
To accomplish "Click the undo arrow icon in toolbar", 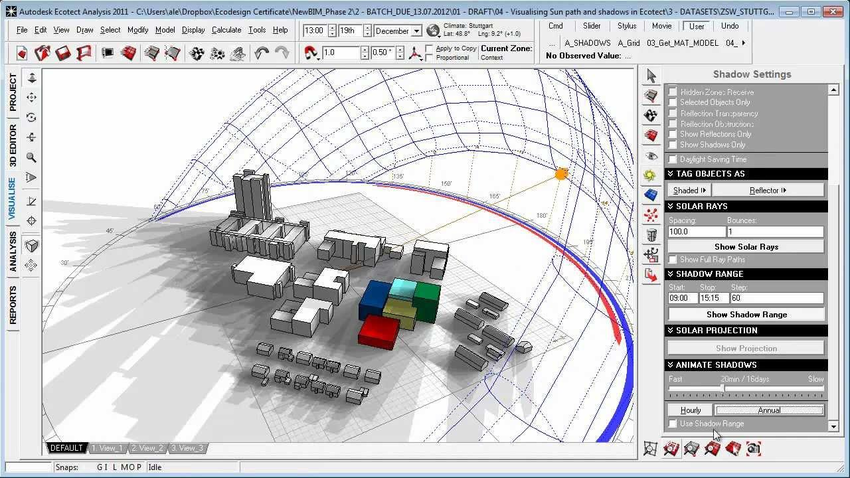I will point(262,53).
